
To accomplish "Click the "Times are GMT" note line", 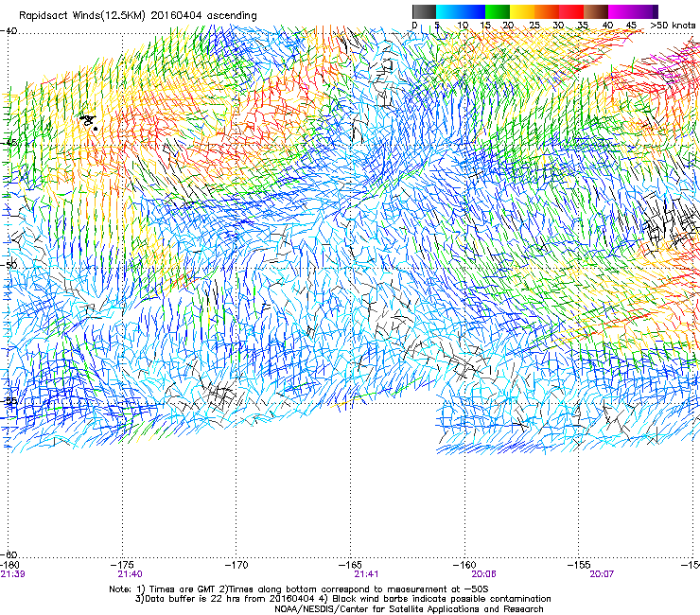I will (x=299, y=589).
